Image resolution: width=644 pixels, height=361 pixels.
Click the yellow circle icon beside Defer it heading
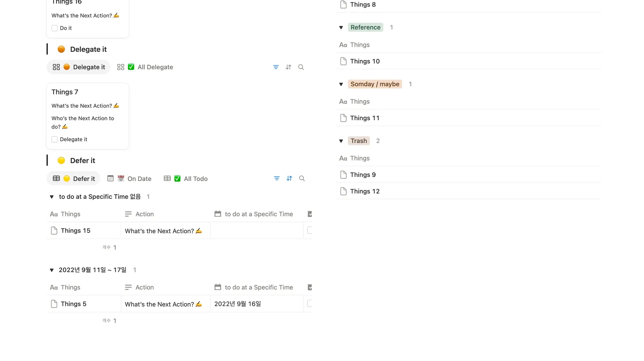point(61,160)
